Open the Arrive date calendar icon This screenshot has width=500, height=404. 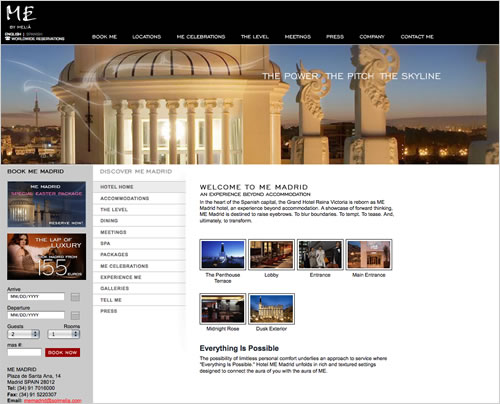75,297
